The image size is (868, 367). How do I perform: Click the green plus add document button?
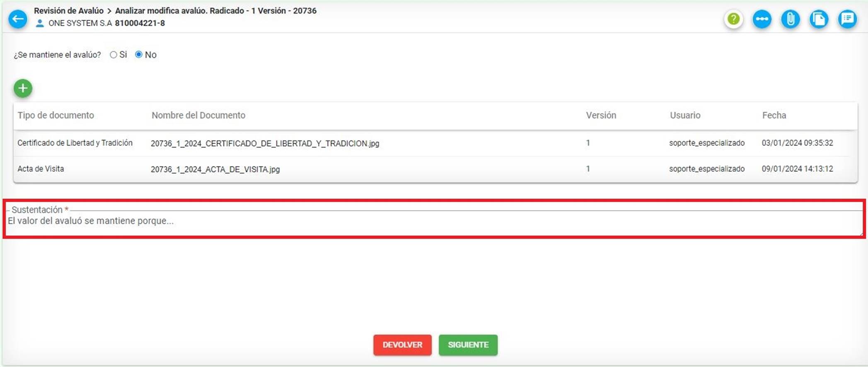(x=23, y=88)
